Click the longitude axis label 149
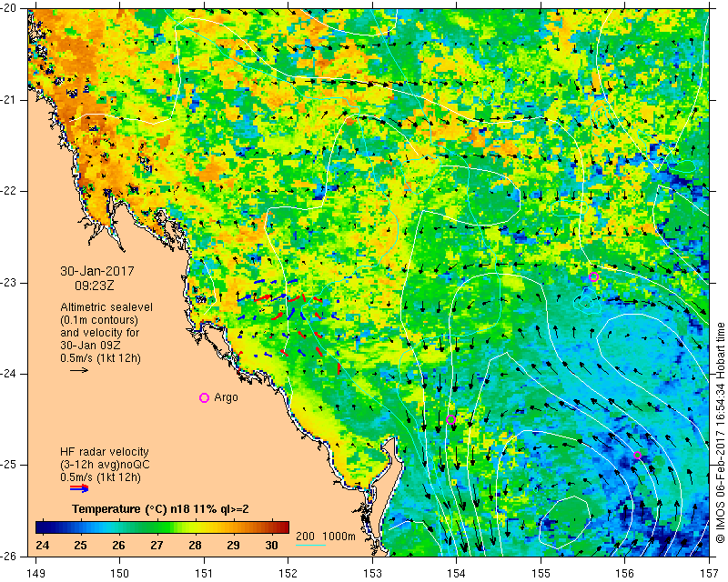Image resolution: width=728 pixels, height=582 pixels. pos(35,574)
